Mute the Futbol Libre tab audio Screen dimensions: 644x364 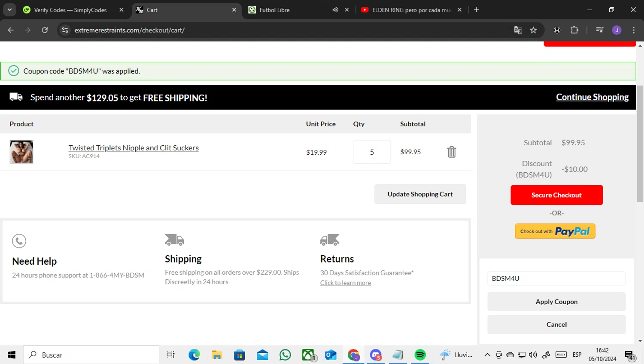[335, 10]
